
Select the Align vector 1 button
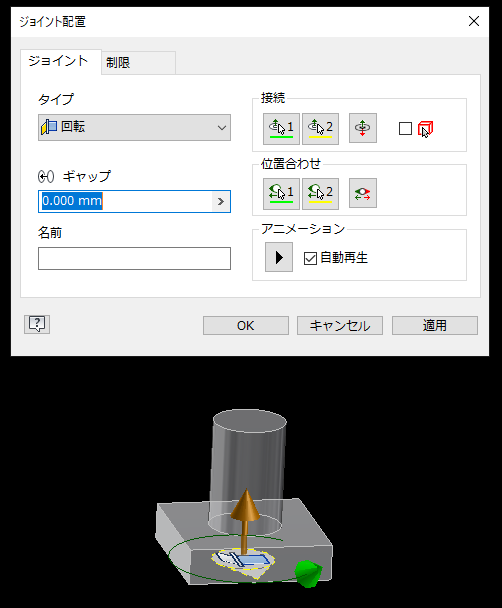pyautogui.click(x=281, y=193)
